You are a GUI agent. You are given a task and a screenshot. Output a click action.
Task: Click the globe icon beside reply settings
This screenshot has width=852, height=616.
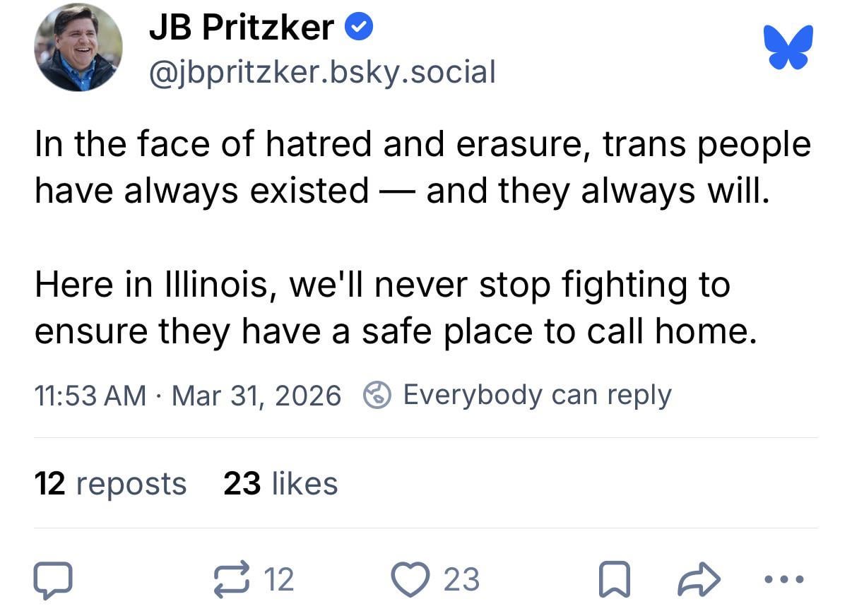coord(377,395)
